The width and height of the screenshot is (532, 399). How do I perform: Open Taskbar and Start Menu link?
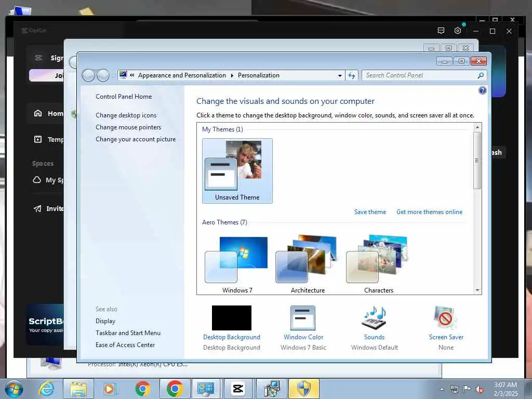click(128, 333)
